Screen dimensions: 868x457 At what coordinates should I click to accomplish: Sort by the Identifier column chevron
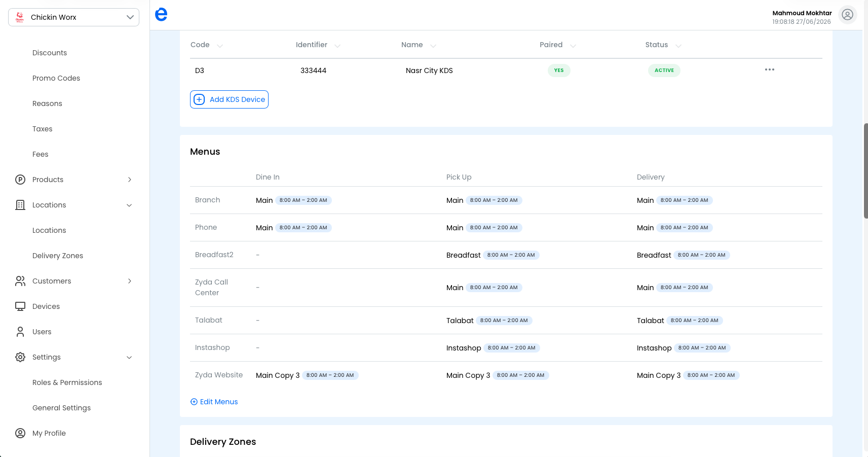[337, 46]
